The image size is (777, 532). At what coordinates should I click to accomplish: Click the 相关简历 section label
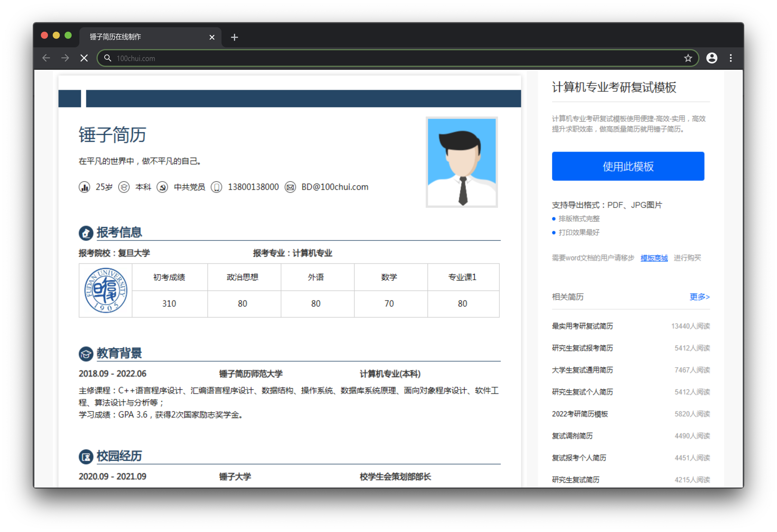[568, 297]
